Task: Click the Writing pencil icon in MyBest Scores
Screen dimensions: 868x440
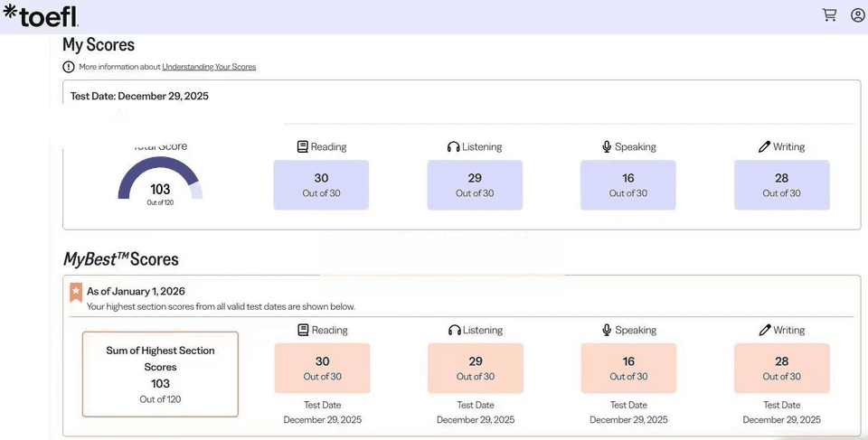Action: click(x=764, y=330)
